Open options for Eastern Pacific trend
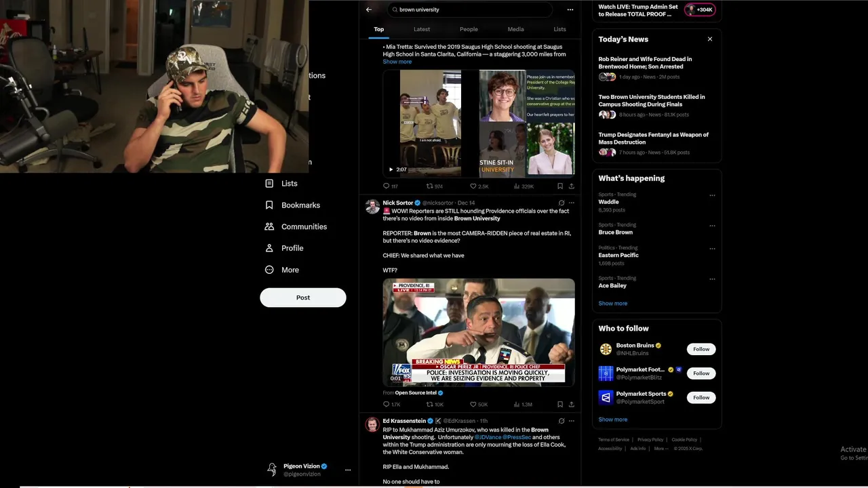 712,249
